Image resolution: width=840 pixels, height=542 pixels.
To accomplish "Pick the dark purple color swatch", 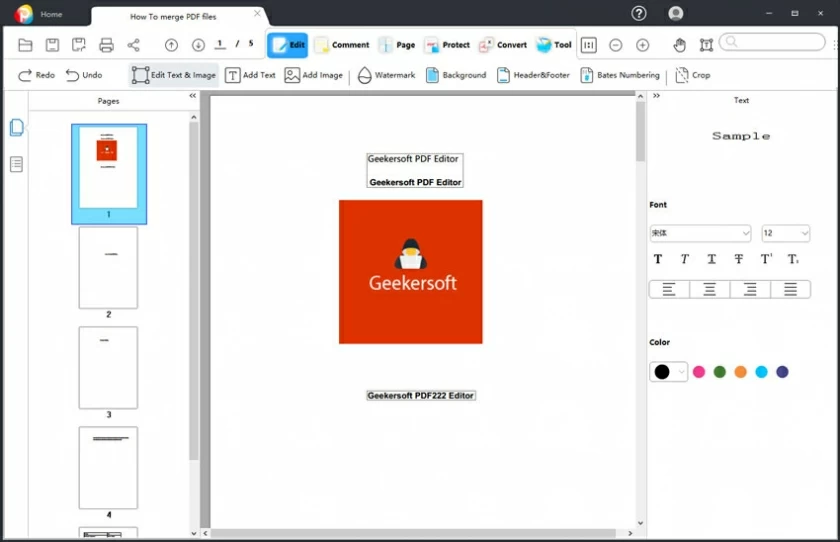I will tap(782, 372).
